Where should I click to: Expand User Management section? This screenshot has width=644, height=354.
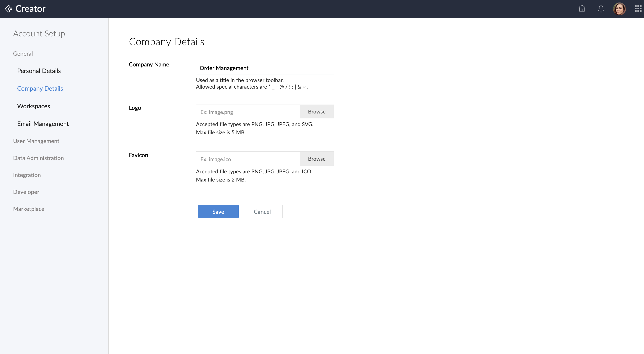36,141
